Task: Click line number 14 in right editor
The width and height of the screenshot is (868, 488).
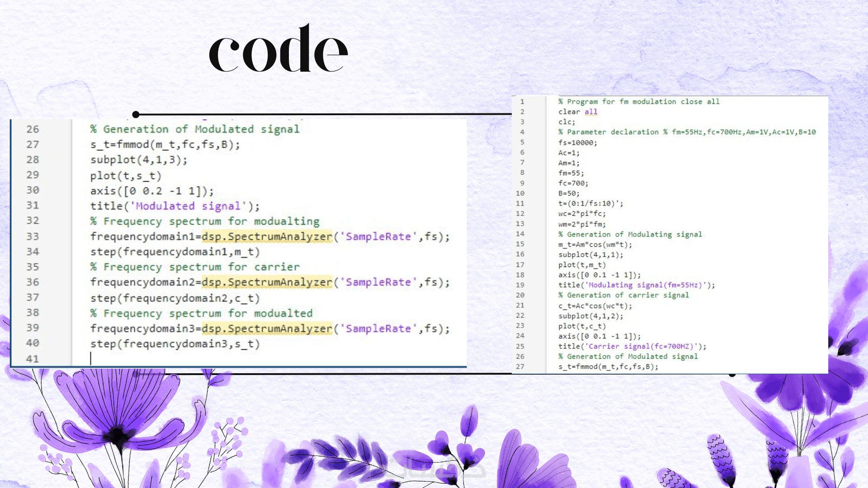Action: tap(520, 234)
